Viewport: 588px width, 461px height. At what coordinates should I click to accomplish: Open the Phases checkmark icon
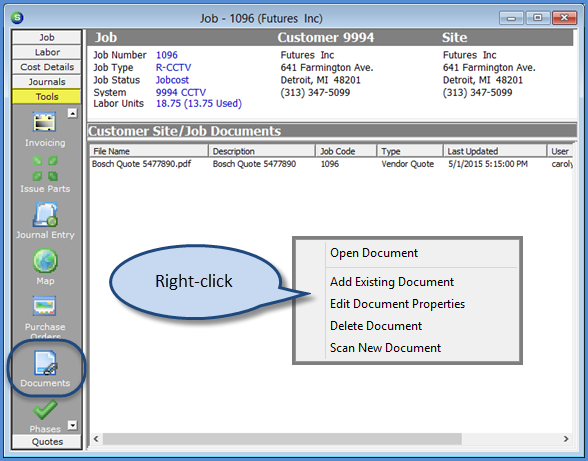45,409
